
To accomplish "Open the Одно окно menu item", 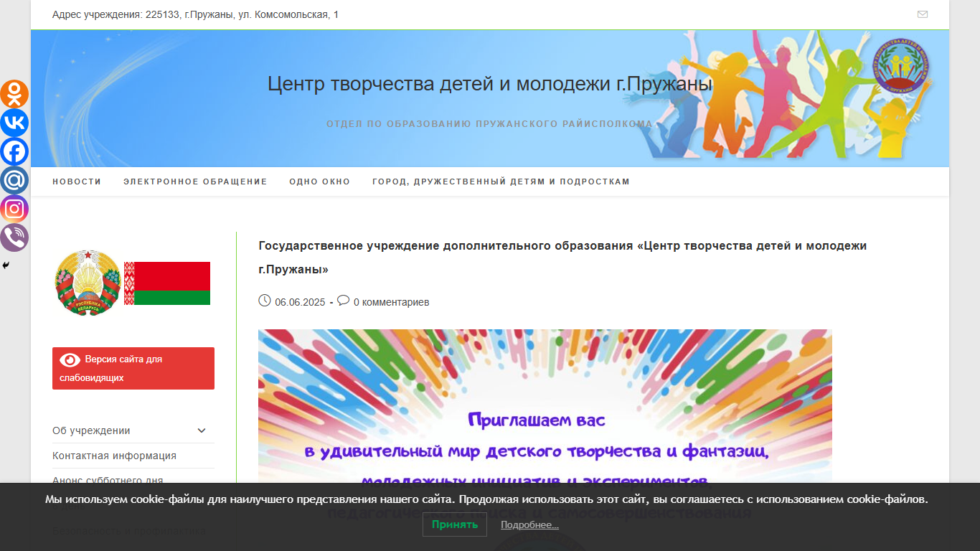I will [x=320, y=182].
